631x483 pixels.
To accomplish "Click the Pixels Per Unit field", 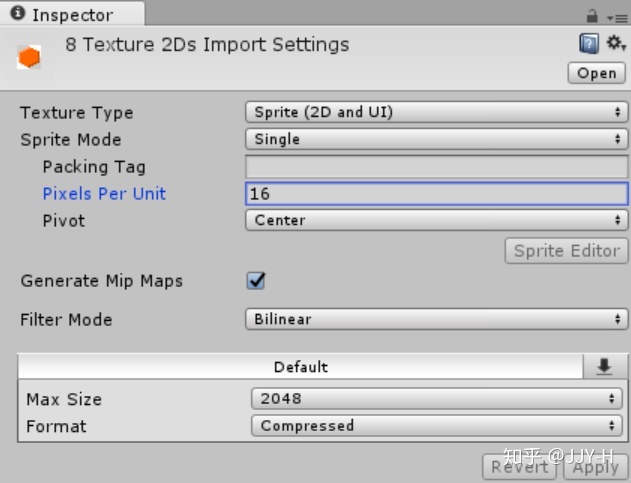I will [x=436, y=194].
